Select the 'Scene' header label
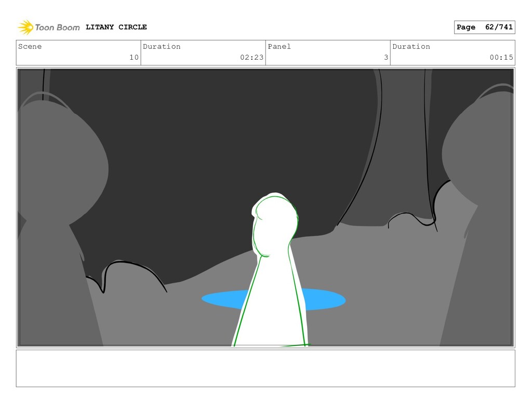The width and height of the screenshot is (532, 411). [x=30, y=46]
